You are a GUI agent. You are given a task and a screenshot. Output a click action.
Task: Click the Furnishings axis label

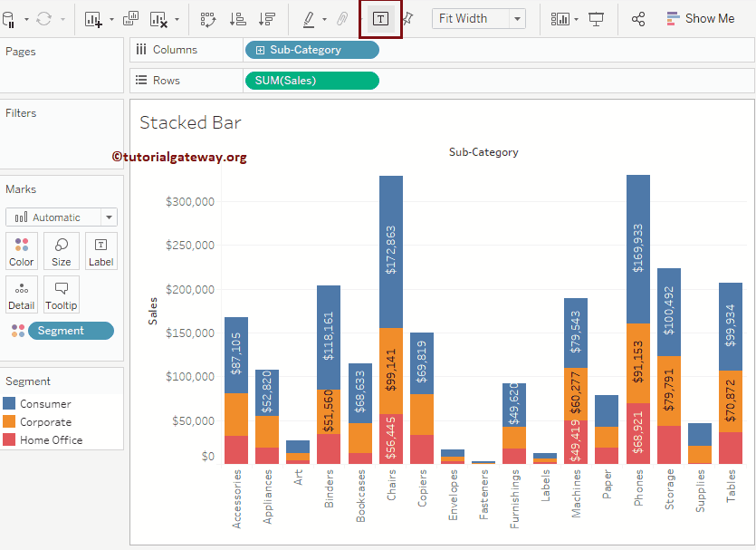click(514, 499)
